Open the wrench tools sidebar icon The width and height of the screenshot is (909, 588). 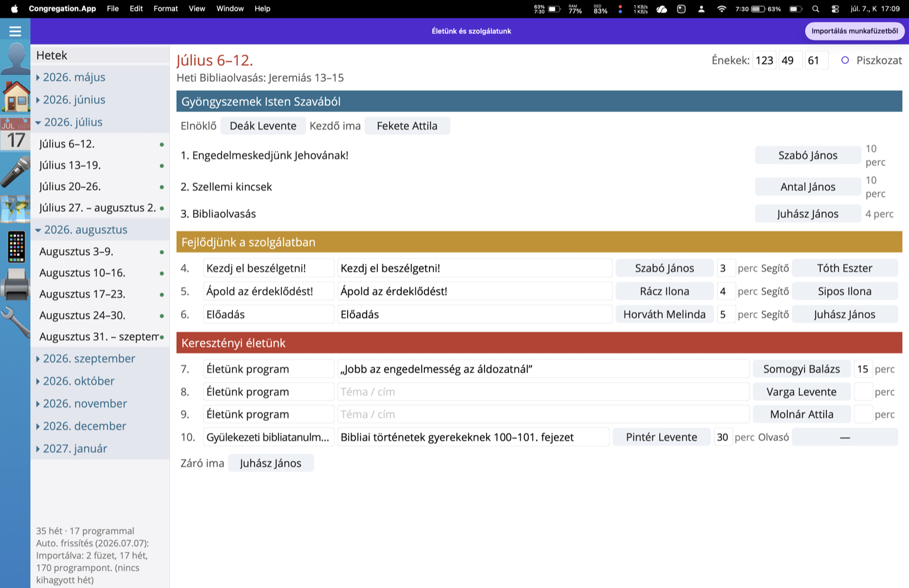click(x=15, y=322)
